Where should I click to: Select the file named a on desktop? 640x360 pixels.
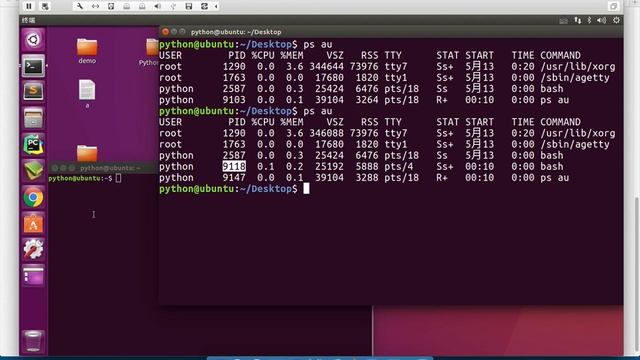pyautogui.click(x=87, y=94)
